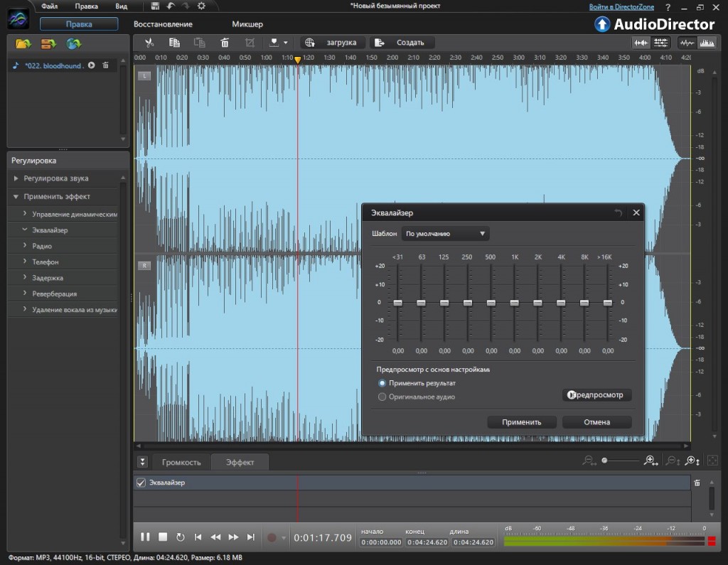Switch to the Восстановление tab

163,24
